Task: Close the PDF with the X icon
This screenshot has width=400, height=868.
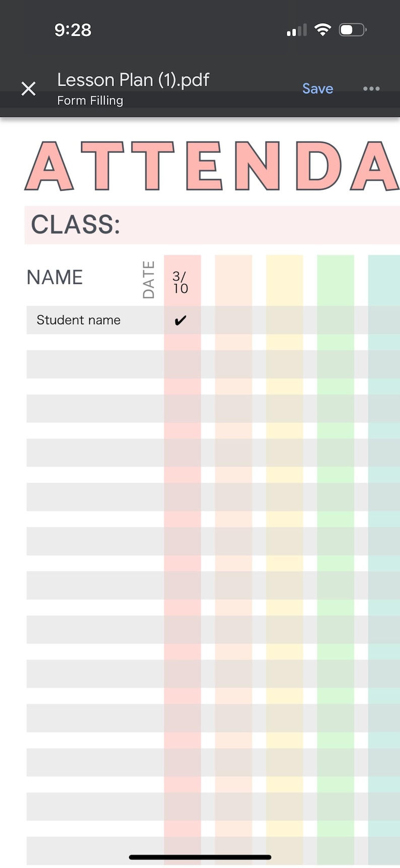Action: click(x=29, y=89)
